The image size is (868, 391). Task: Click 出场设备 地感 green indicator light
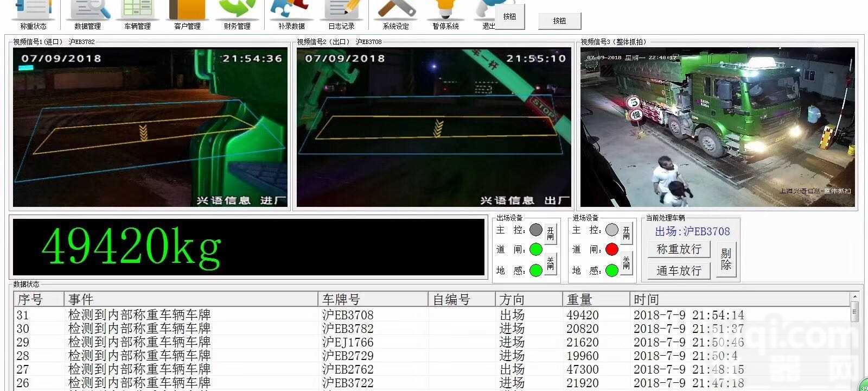(535, 270)
